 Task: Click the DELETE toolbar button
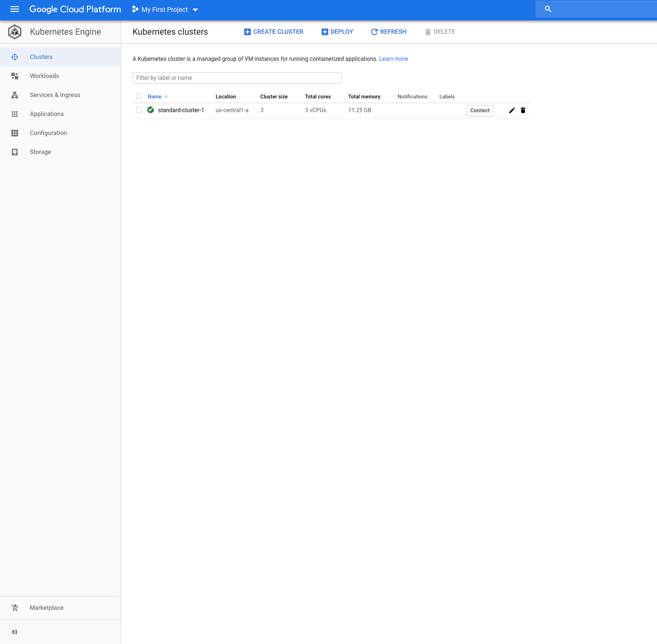click(440, 32)
